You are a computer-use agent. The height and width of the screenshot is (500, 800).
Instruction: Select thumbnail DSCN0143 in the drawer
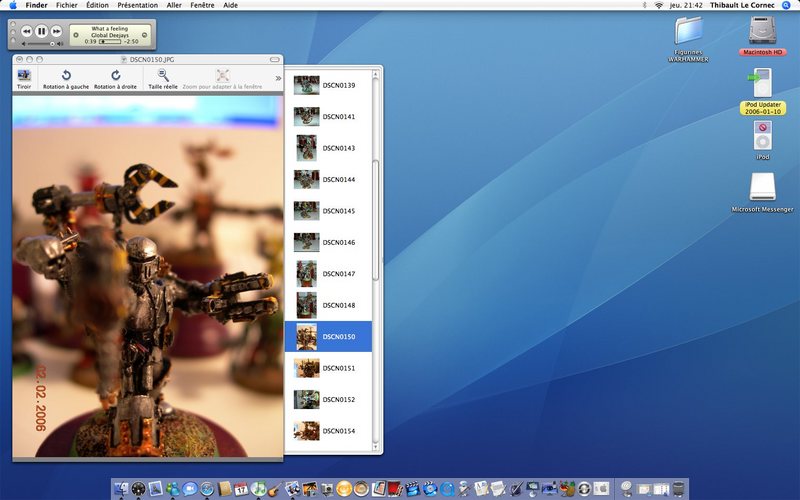point(307,148)
